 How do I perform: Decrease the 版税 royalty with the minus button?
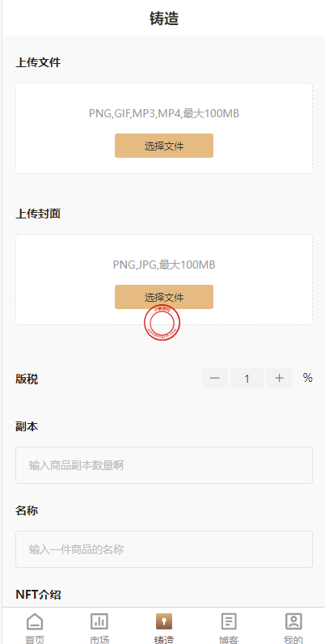(x=215, y=379)
